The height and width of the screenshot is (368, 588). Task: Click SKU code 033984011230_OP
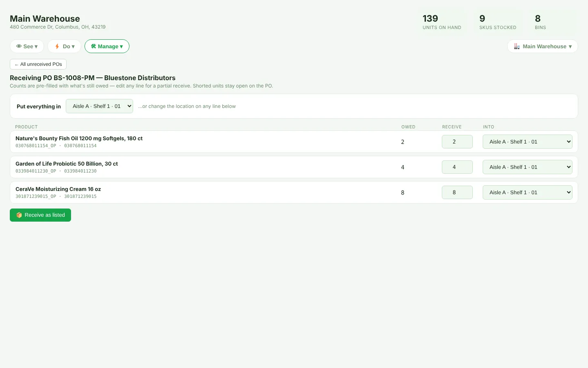pos(36,171)
